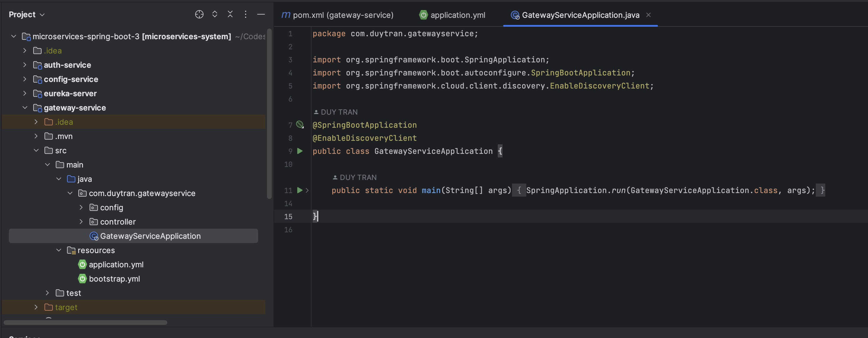Click the Java class icon beside GatewayServiceApplication
The image size is (868, 338).
click(94, 236)
